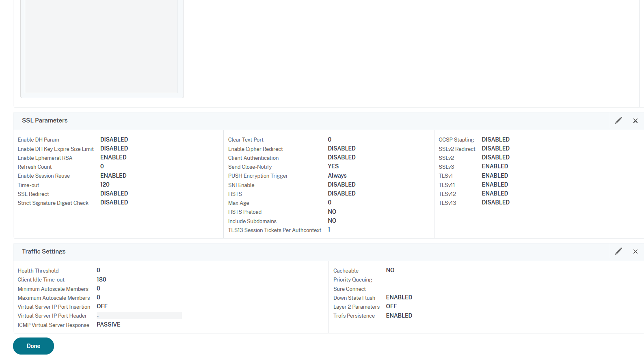Close the SSL Parameters section
644x359 pixels.
click(x=635, y=121)
